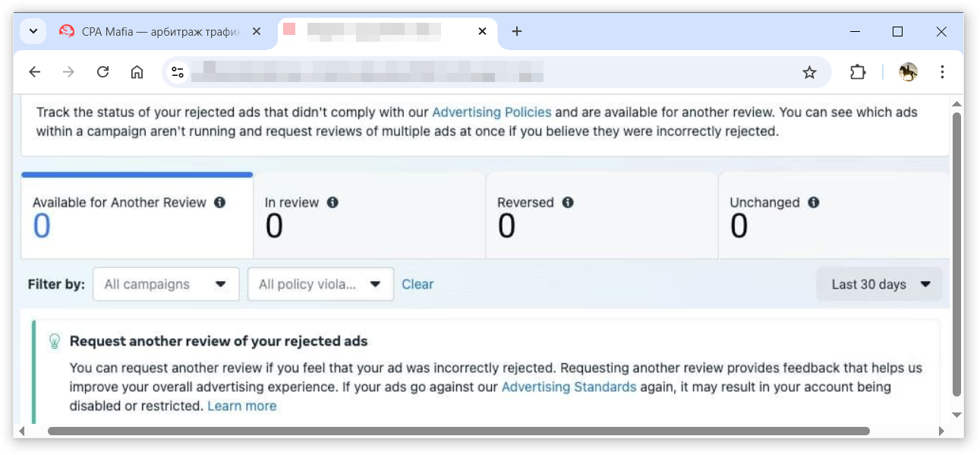
Task: Open site information icon in address bar
Action: 178,72
